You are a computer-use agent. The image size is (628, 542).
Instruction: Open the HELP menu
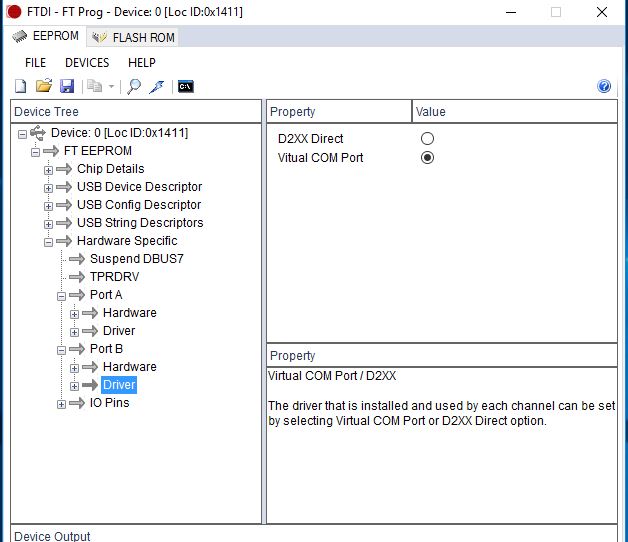142,63
